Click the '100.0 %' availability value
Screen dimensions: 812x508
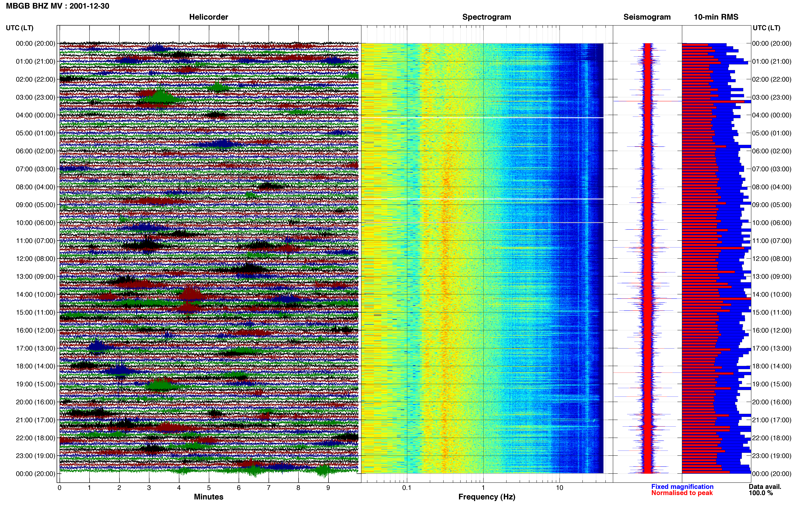761,493
